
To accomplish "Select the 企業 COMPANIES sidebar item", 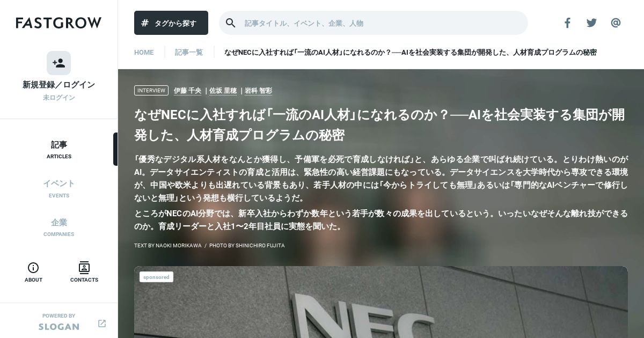I will click(x=59, y=227).
